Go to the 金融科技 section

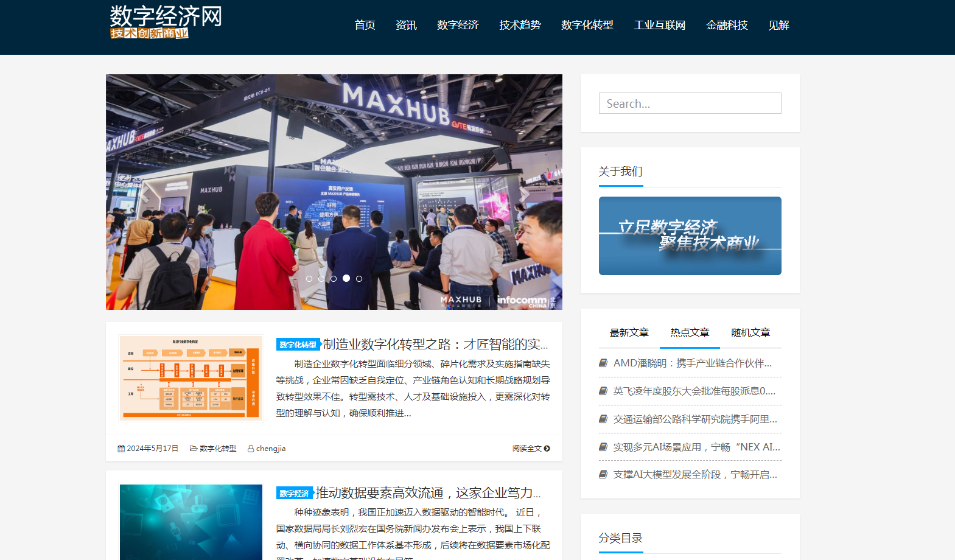coord(727,25)
